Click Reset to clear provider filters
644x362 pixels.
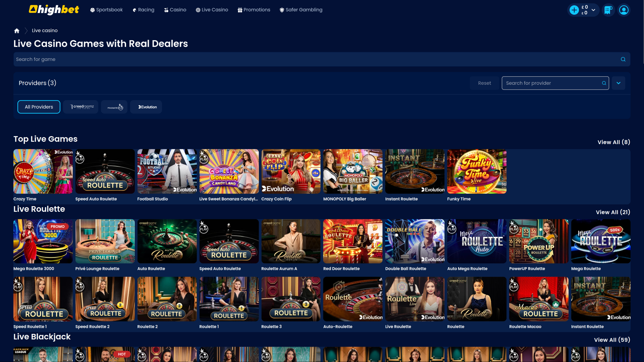tap(484, 83)
